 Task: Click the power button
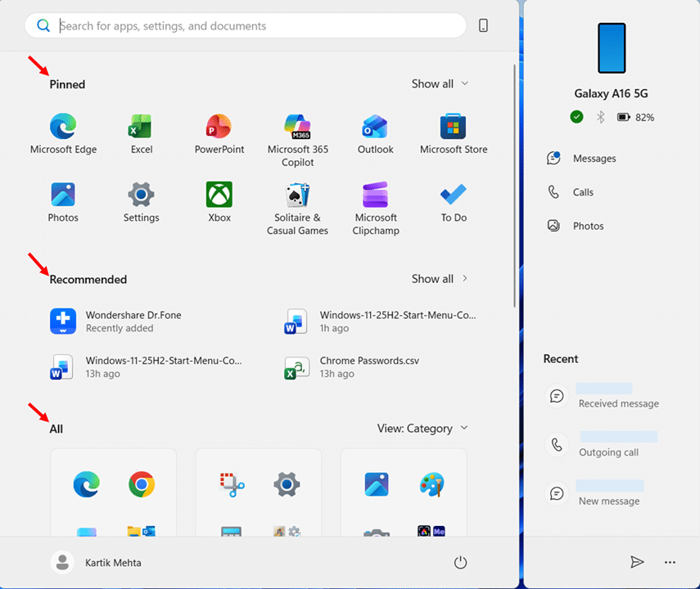click(x=460, y=562)
